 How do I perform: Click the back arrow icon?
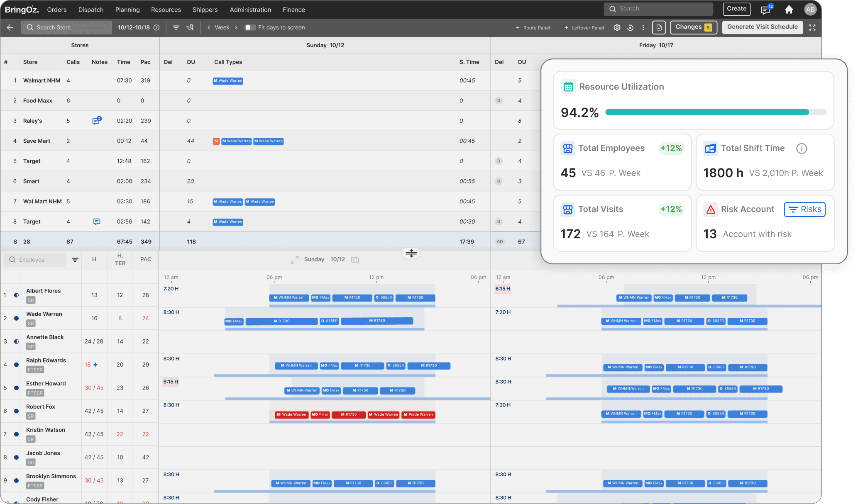coord(10,27)
